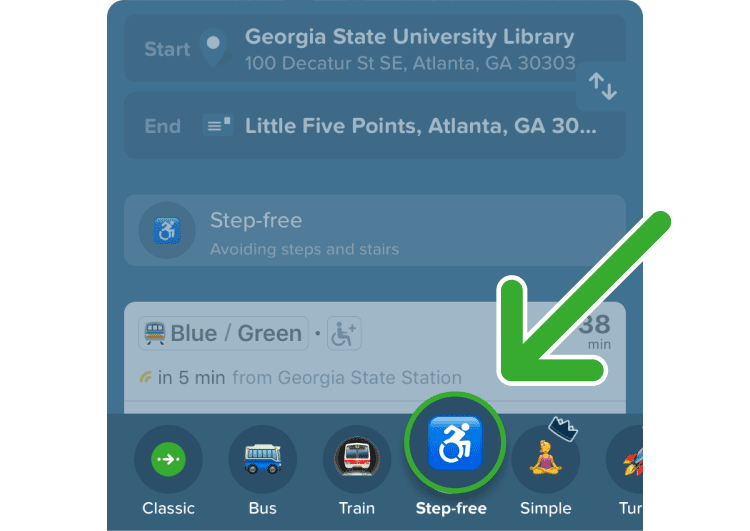The image size is (750, 531).
Task: Select the Simple meditation mode icon
Action: (546, 459)
